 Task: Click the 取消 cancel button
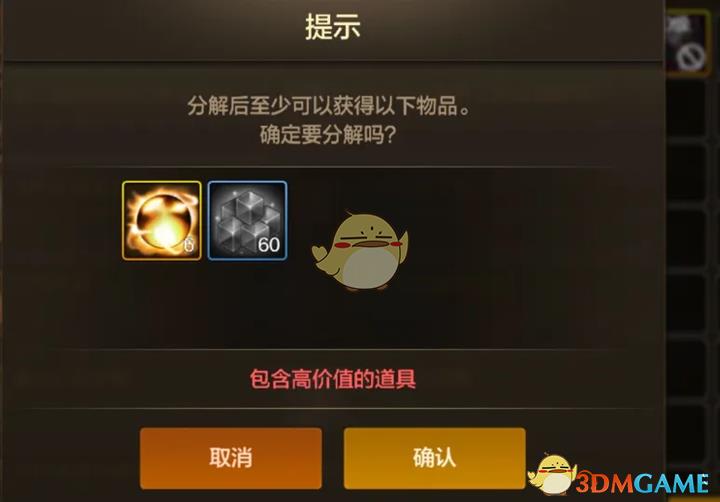pos(231,458)
